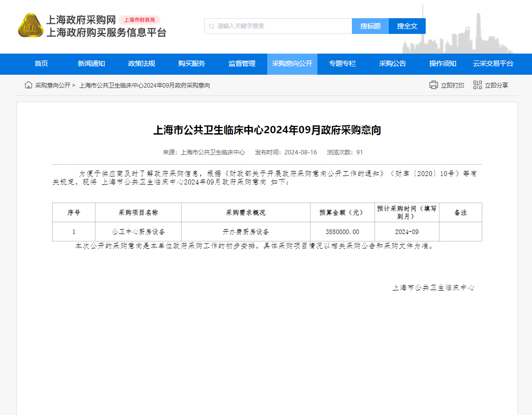Click the 3880000.00 budget cell
This screenshot has width=532, height=415.
pos(343,232)
